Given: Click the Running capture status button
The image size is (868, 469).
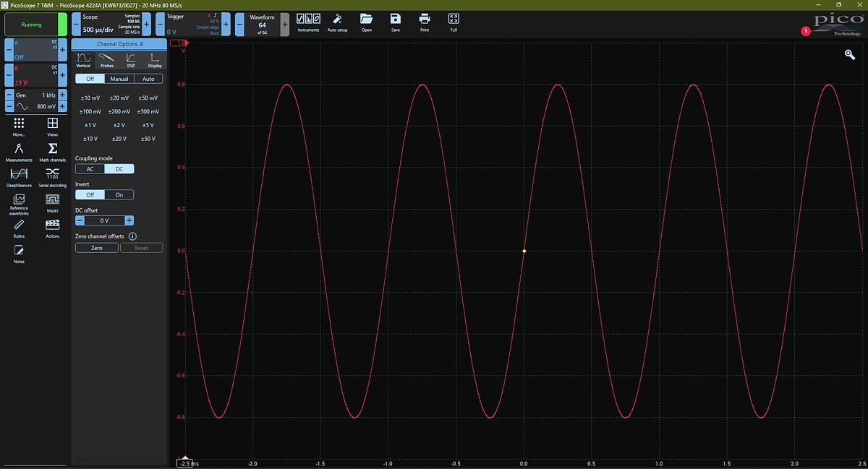Looking at the screenshot, I should coord(32,24).
